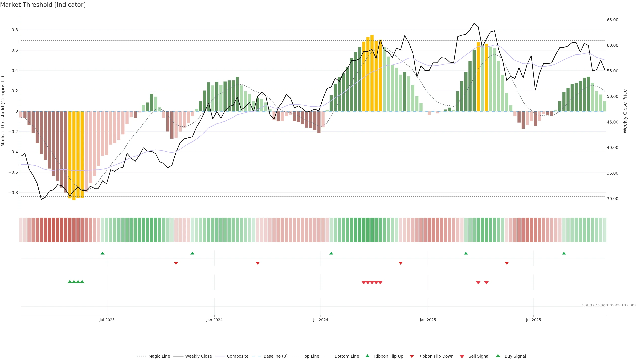Click the last Sell Signal triangle in 2025

tap(486, 283)
